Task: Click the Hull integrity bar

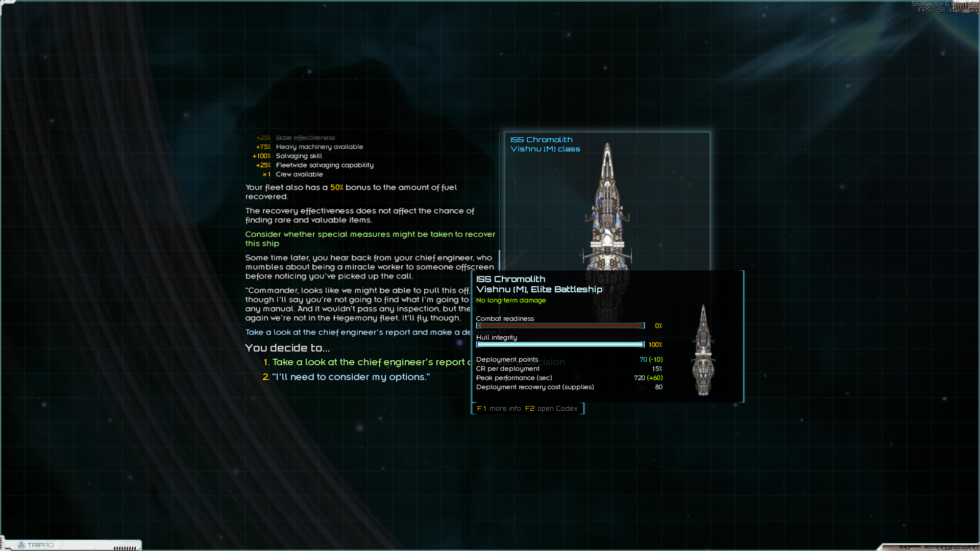Action: click(x=560, y=344)
